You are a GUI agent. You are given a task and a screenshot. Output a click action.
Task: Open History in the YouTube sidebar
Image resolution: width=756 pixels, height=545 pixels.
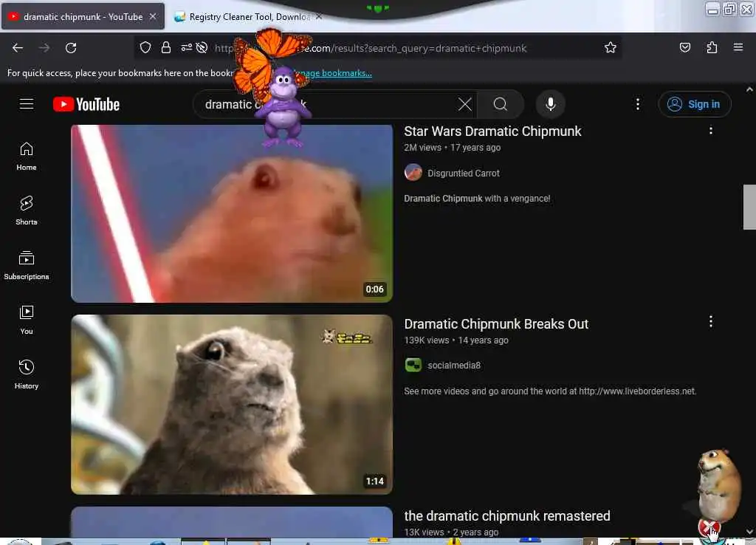27,374
